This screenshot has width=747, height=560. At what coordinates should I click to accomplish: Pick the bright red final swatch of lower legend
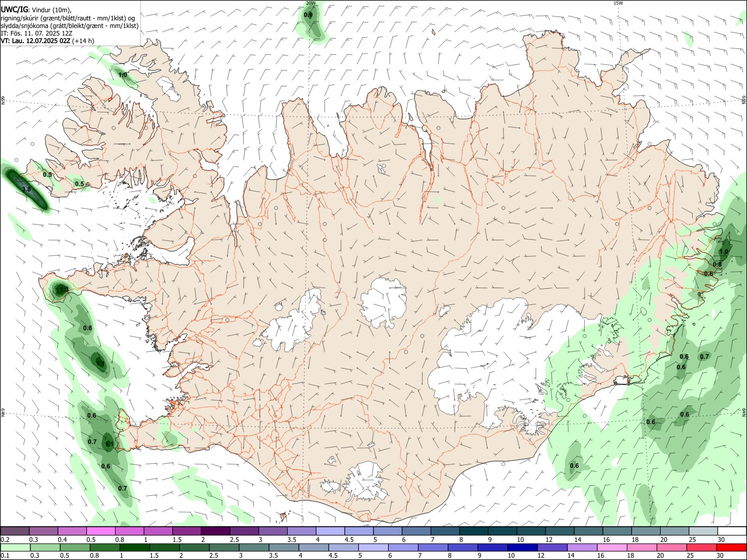point(731,548)
